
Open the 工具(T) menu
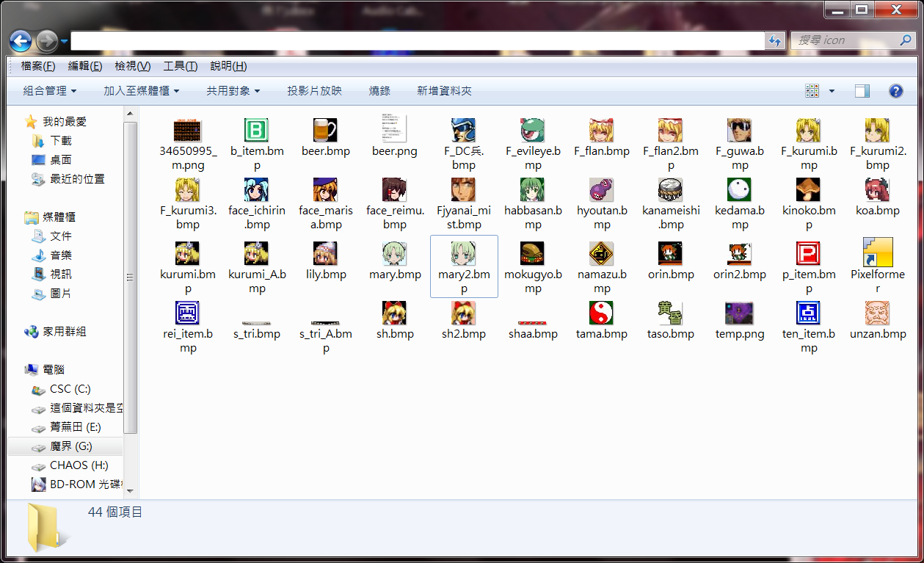click(180, 66)
